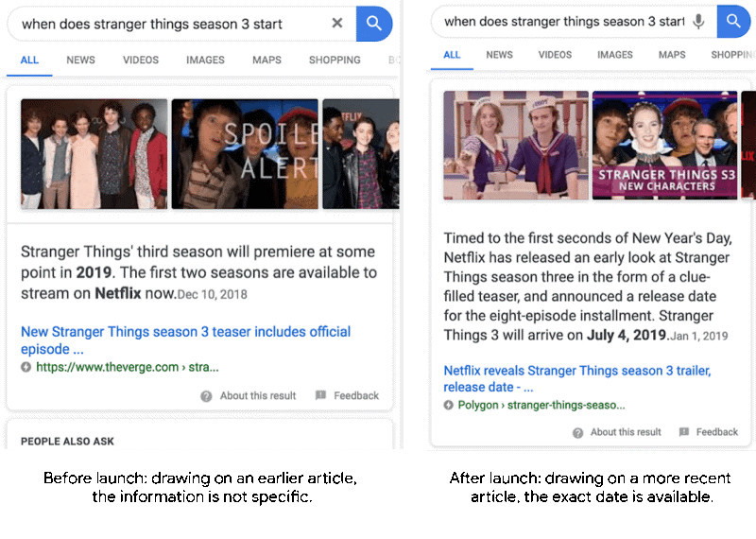Click the right Feedback flag icon
This screenshot has width=756, height=539.
pyautogui.click(x=683, y=432)
